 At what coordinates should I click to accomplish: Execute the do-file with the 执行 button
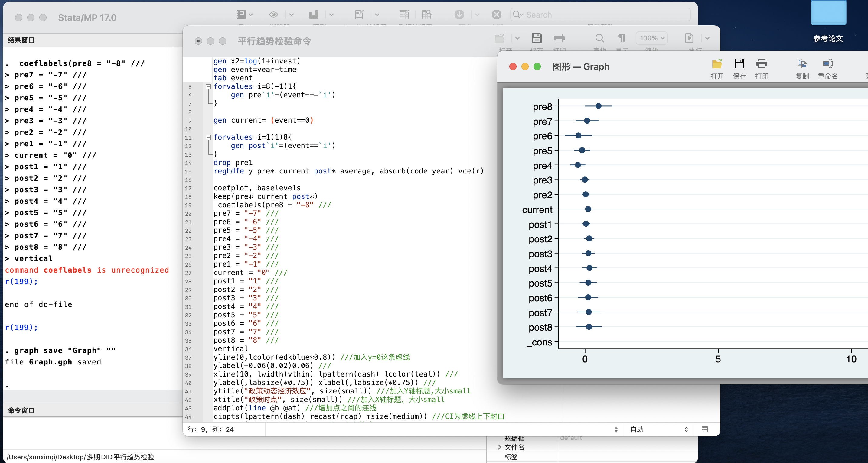[x=689, y=38]
